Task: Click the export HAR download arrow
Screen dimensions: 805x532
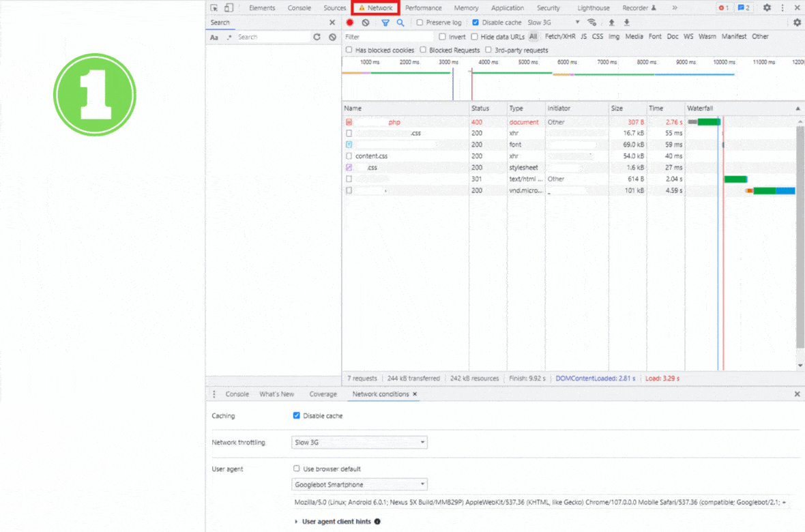Action: tap(626, 23)
